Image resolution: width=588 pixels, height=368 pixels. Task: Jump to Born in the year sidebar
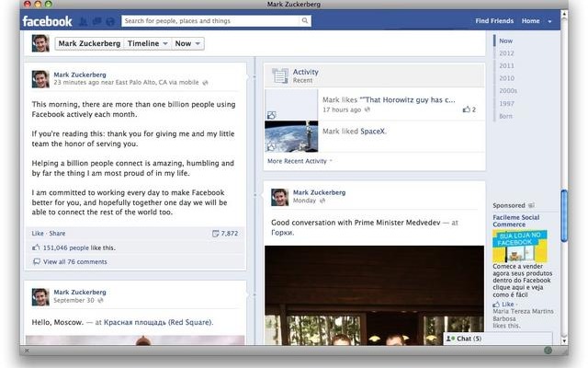pyautogui.click(x=505, y=116)
